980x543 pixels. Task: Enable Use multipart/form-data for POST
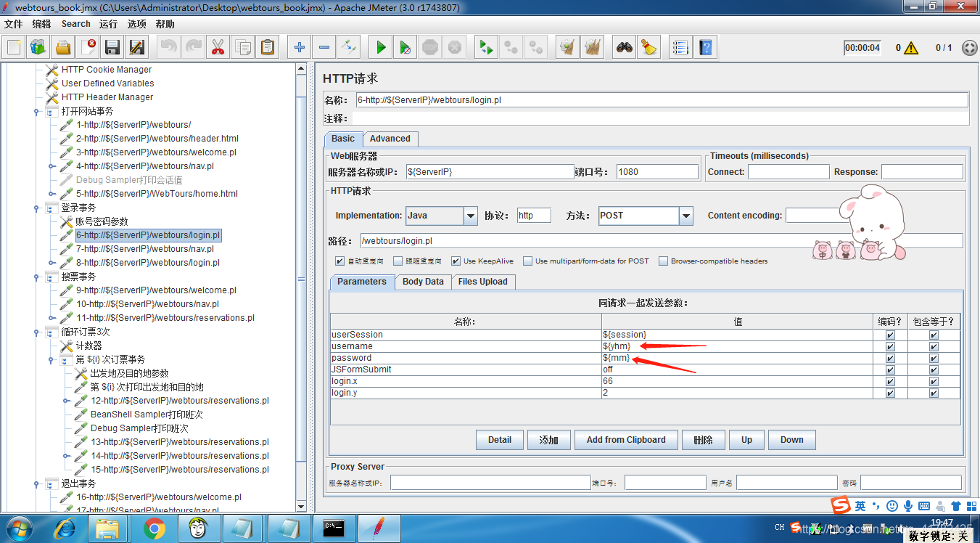click(x=527, y=261)
